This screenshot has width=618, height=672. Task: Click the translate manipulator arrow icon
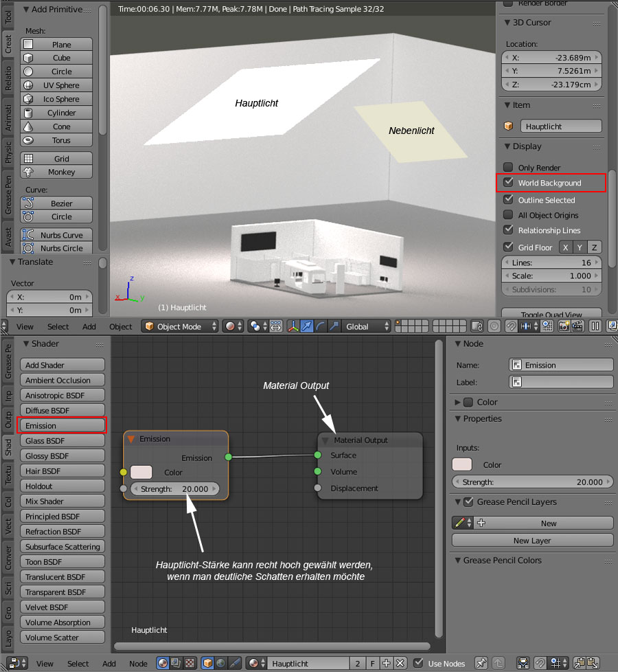click(x=306, y=326)
